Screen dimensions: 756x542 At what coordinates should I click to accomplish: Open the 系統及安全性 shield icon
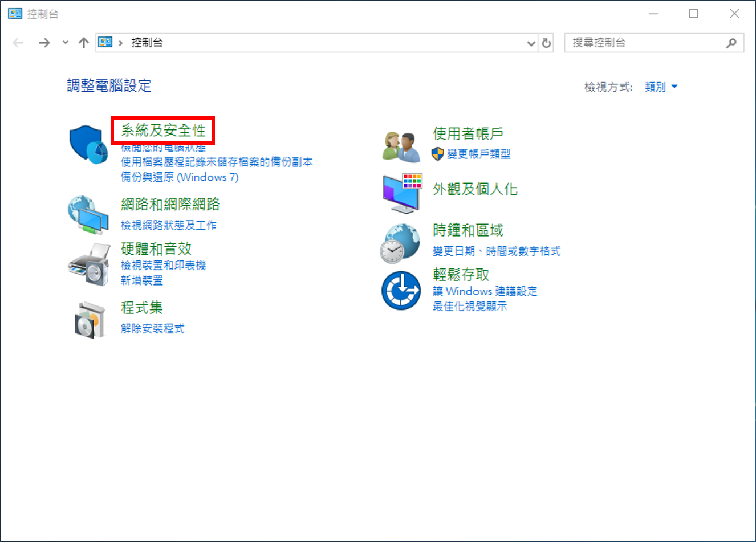(x=89, y=145)
